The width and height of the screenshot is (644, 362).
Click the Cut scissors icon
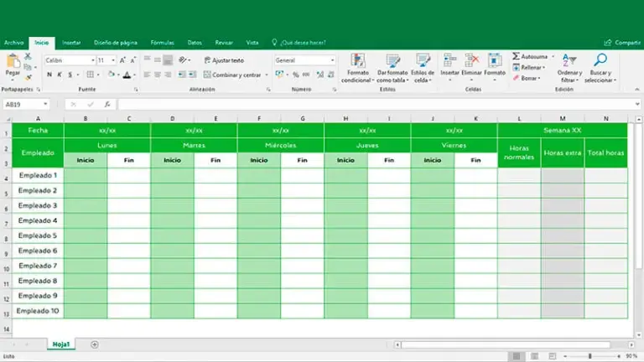pos(28,56)
